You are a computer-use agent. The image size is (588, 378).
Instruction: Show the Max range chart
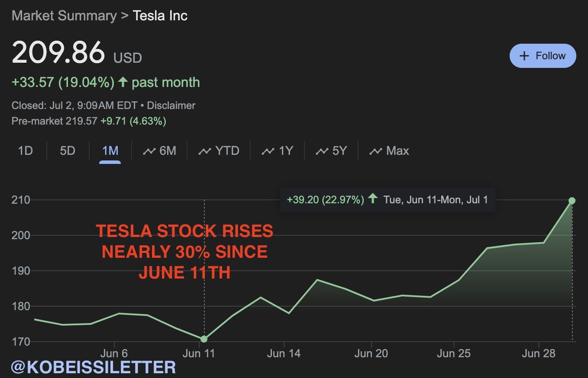coord(389,151)
